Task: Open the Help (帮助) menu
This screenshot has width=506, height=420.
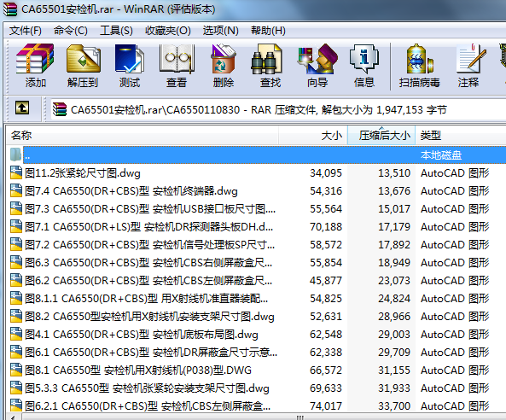Action: (x=268, y=31)
